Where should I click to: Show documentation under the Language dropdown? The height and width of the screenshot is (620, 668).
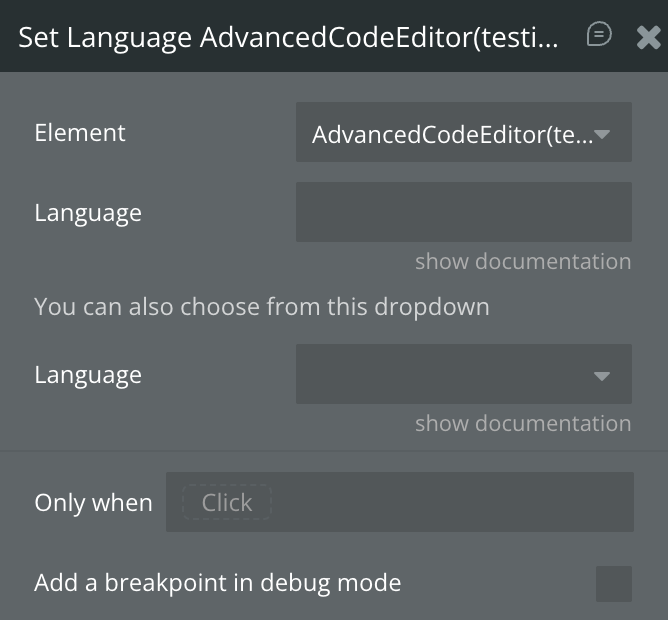coord(523,424)
